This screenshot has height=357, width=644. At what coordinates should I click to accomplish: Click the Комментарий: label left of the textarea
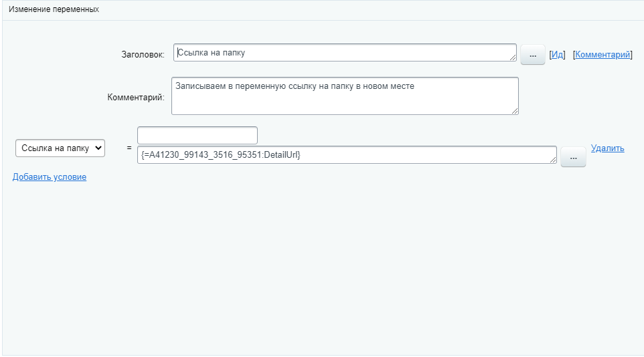pos(135,98)
